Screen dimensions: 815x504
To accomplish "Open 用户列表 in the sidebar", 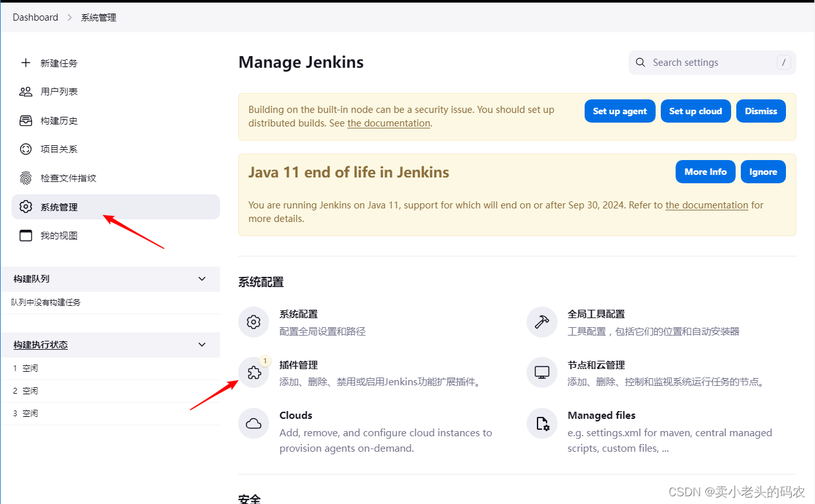I will (116, 92).
